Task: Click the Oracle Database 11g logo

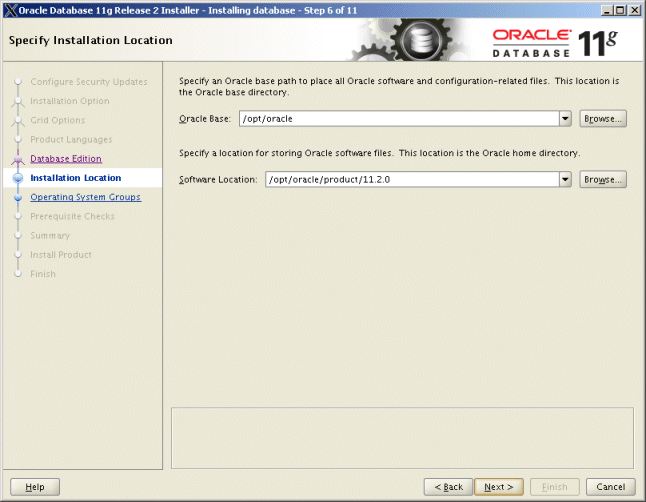Action: click(x=555, y=43)
